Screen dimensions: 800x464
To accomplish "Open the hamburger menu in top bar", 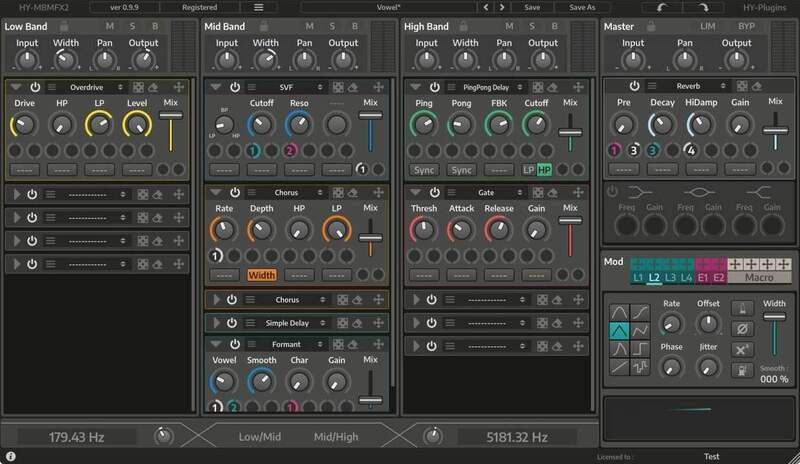I will pos(259,7).
